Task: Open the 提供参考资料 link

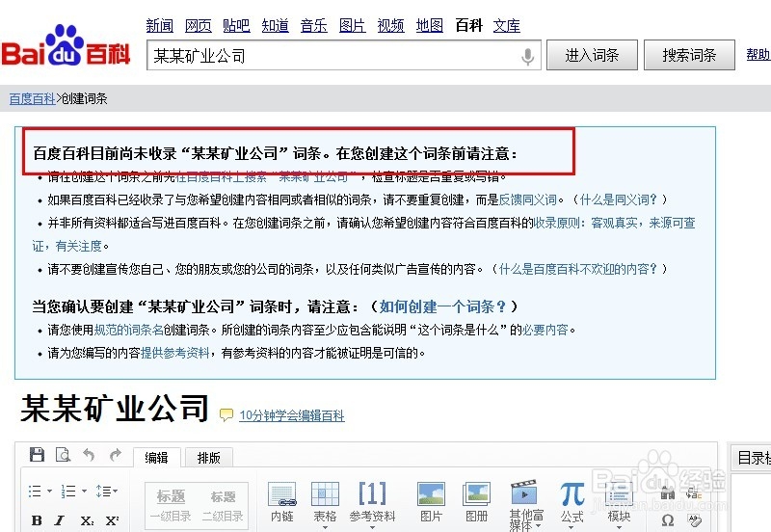Action: tap(175, 353)
